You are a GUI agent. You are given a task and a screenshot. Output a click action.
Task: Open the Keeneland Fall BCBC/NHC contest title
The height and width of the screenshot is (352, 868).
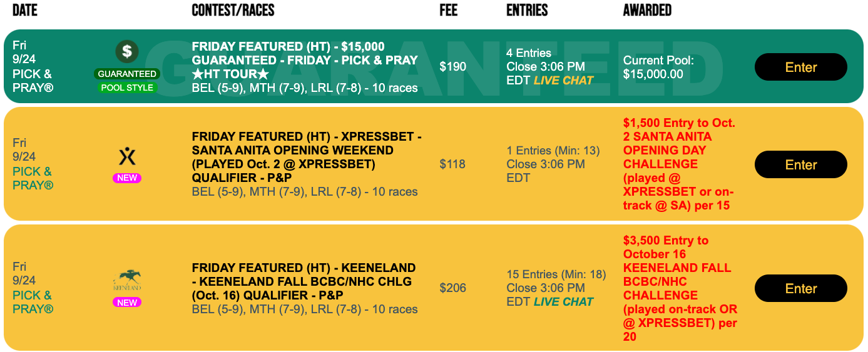click(304, 281)
